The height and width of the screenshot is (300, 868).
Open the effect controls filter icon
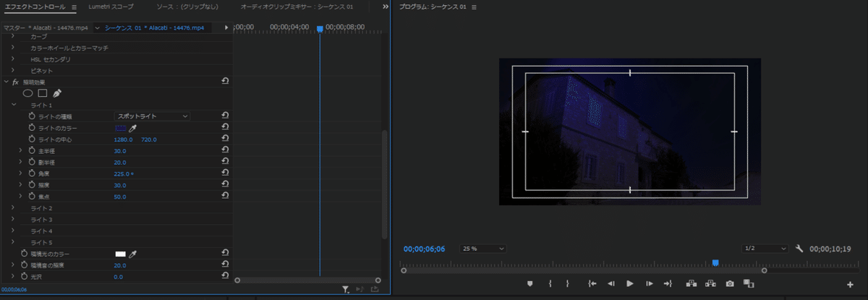click(346, 289)
